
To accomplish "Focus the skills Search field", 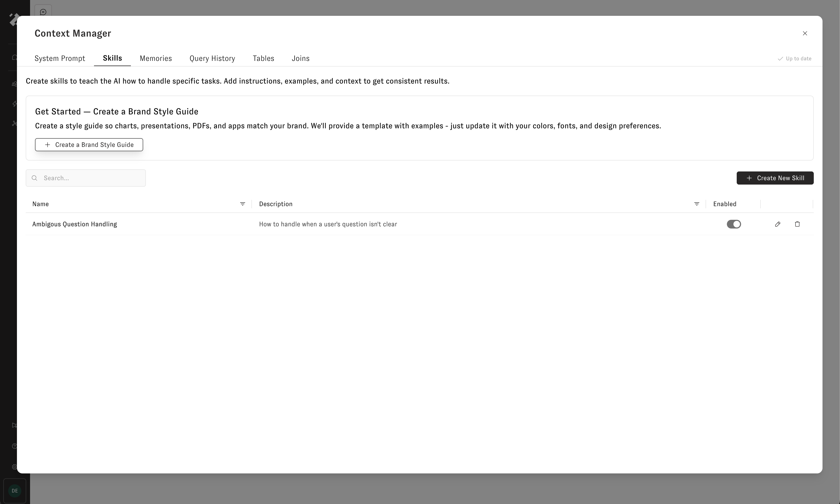I will pos(92,178).
